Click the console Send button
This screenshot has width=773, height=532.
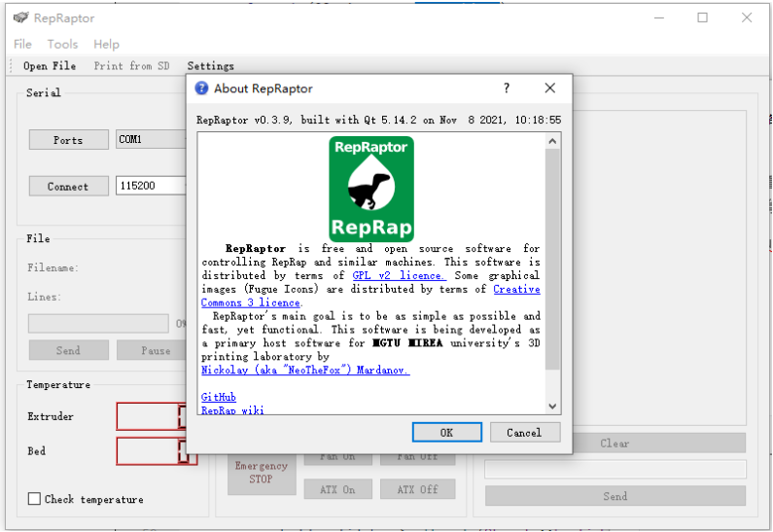(x=615, y=496)
